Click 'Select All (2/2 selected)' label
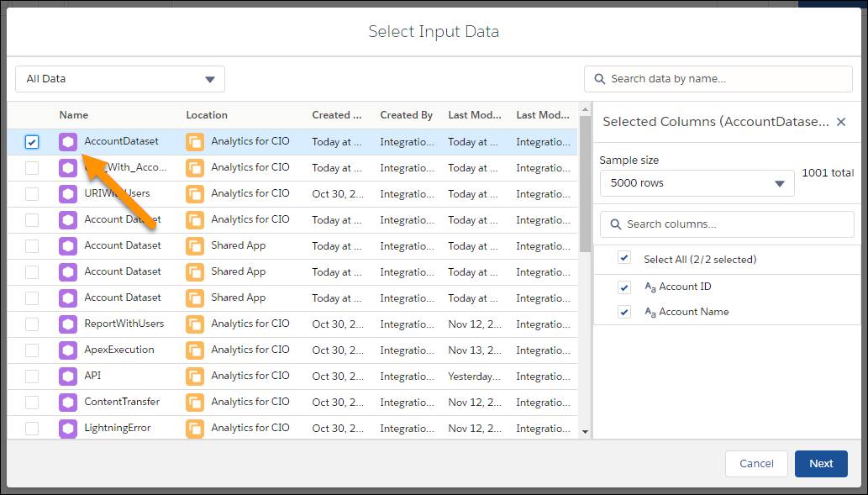 [700, 259]
